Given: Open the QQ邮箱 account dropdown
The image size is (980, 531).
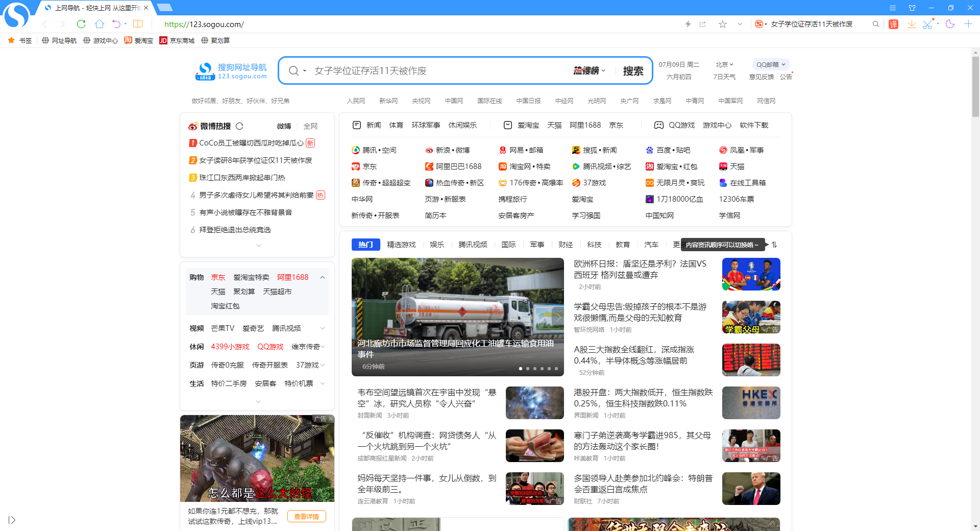Looking at the screenshot, I should (771, 64).
